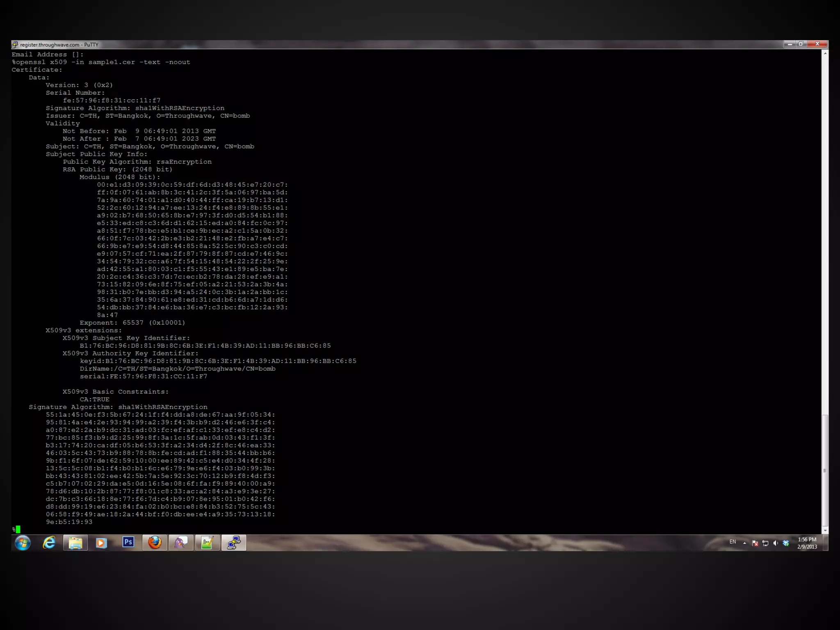Click the PuTTY taskbar button

click(234, 543)
